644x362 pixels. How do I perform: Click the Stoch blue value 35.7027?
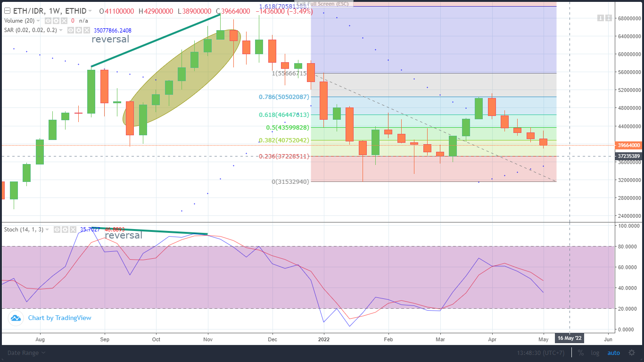click(x=90, y=230)
